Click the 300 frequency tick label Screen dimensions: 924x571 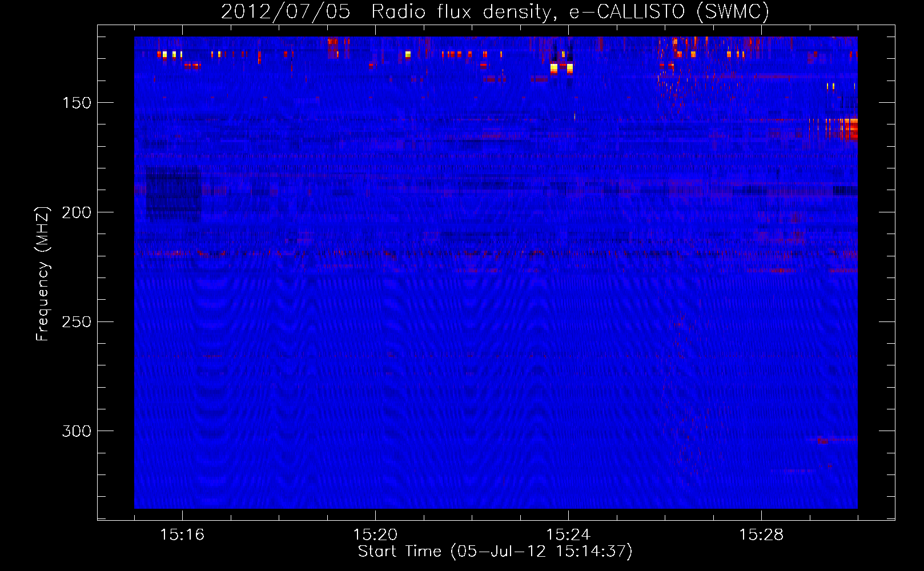point(77,431)
